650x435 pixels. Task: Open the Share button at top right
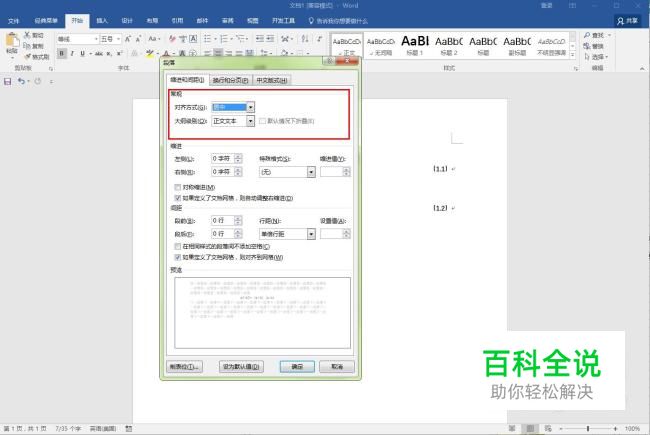(628, 21)
